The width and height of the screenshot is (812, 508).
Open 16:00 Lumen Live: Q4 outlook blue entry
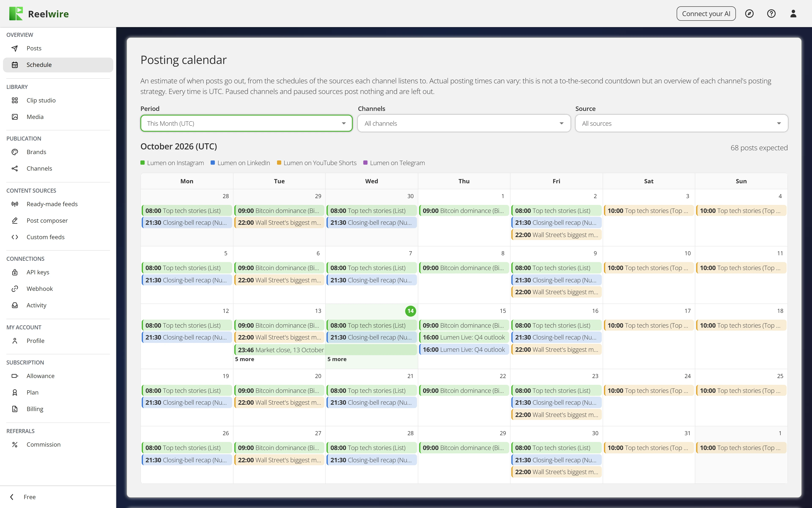point(464,349)
